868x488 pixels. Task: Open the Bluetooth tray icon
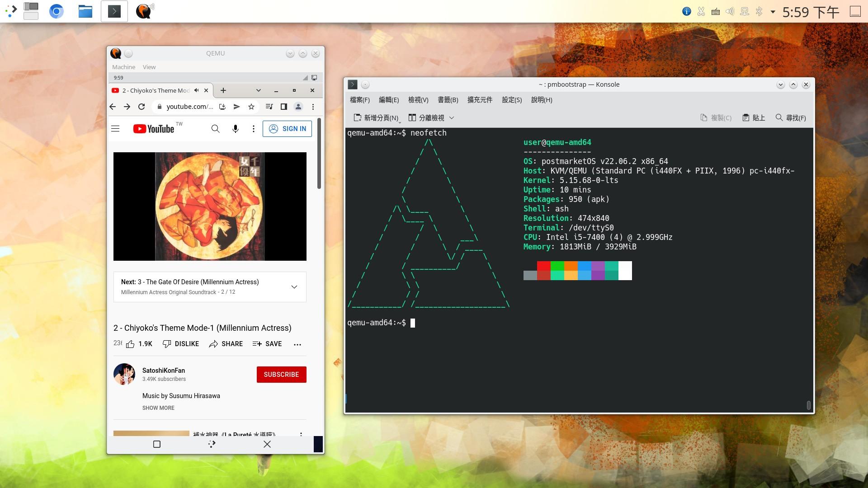pyautogui.click(x=759, y=12)
